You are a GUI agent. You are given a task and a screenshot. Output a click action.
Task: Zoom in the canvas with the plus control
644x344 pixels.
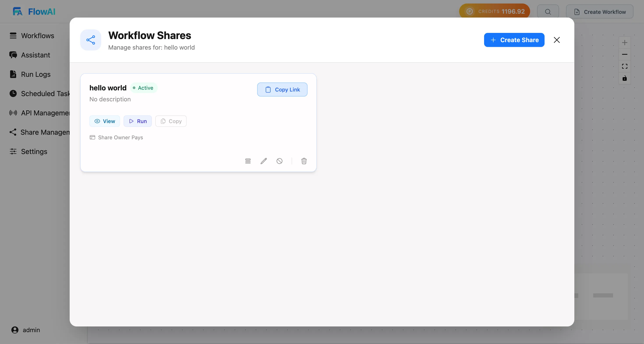coord(625,43)
